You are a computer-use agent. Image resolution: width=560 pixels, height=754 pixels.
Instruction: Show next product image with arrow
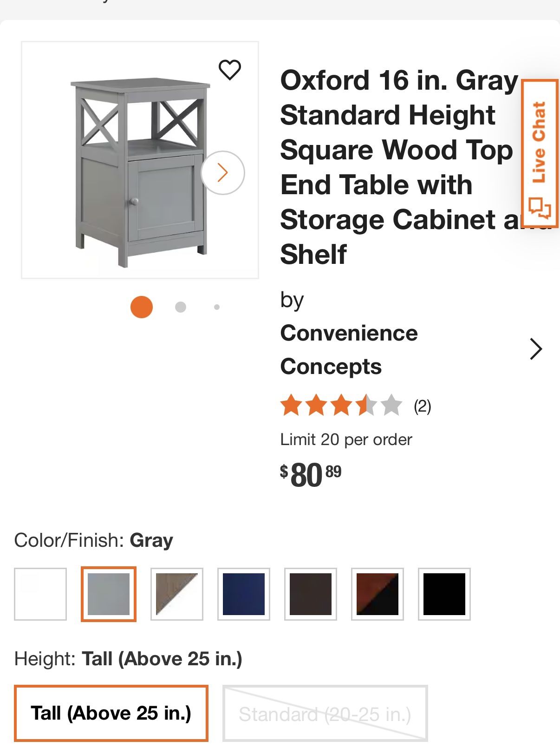(x=223, y=172)
